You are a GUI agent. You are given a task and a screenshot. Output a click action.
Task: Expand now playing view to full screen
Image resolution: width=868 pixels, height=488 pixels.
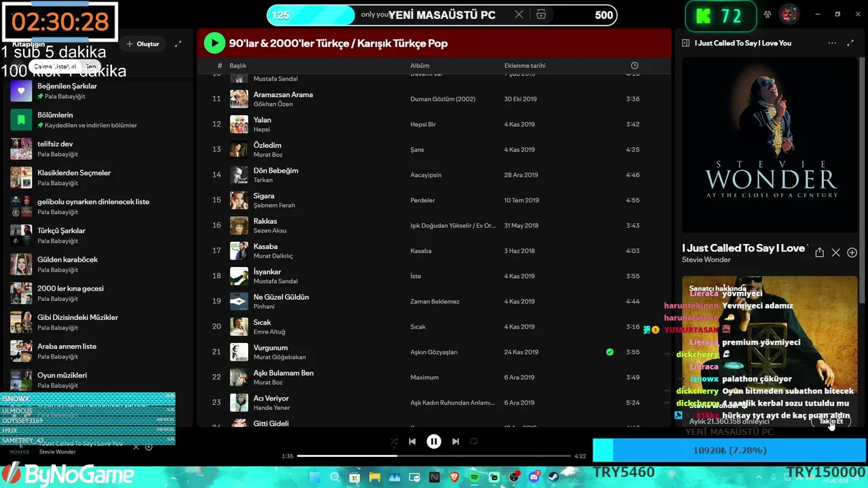pos(850,43)
